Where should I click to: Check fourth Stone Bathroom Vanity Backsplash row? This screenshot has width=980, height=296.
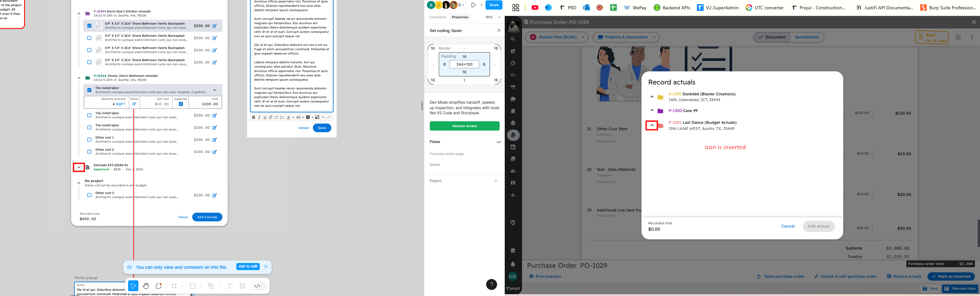(x=89, y=62)
